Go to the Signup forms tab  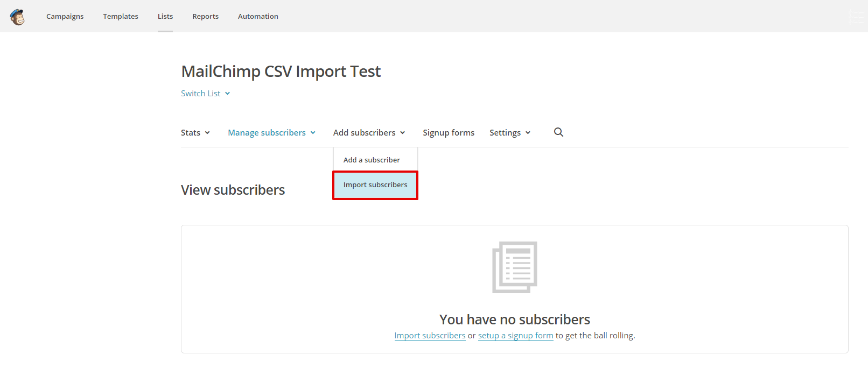[449, 132]
